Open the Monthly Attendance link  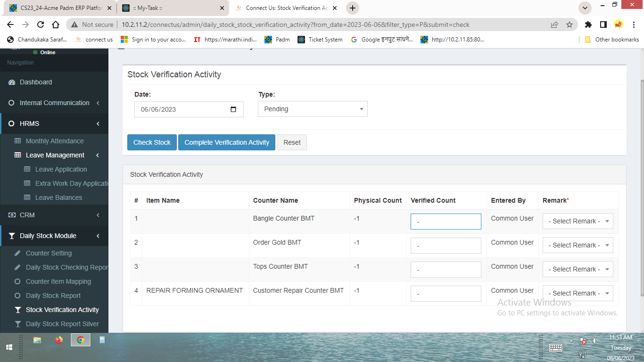55,141
